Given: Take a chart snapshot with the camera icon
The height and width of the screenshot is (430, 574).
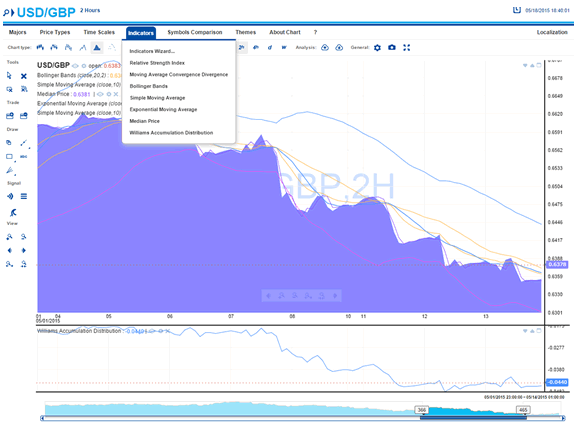Looking at the screenshot, I should pos(392,48).
